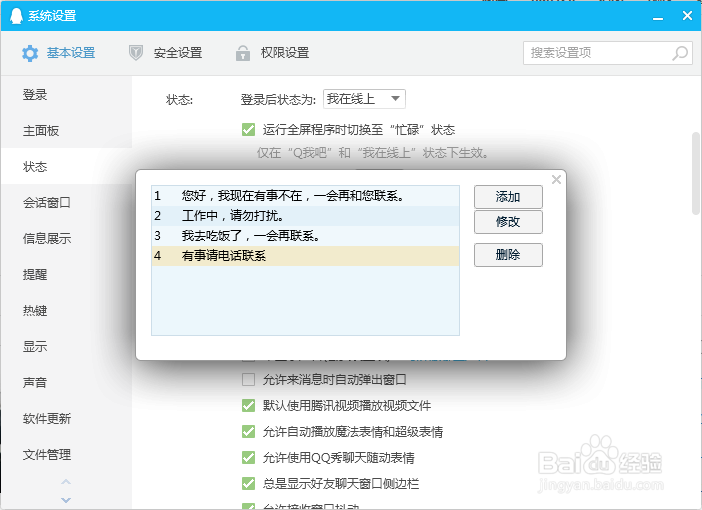
Task: Enable 允许来消息时自动弹出窗口
Action: [248, 380]
